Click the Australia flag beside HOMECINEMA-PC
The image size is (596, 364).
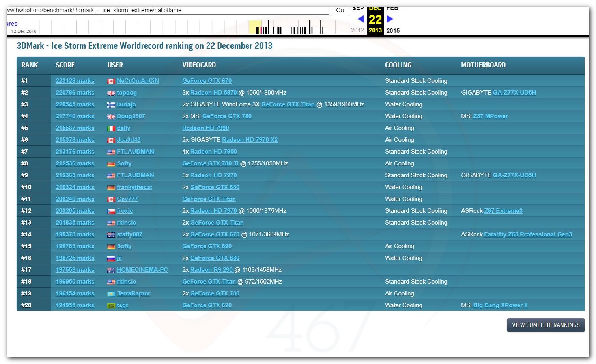111,270
